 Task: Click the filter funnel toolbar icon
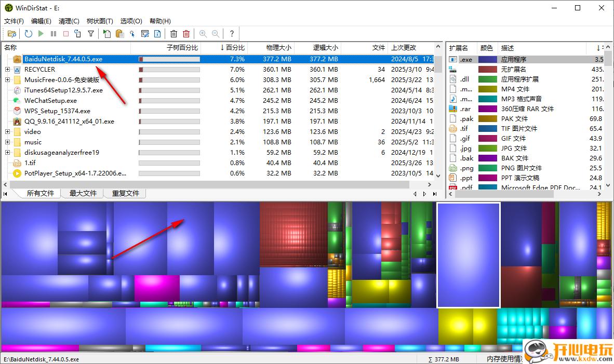[x=91, y=34]
